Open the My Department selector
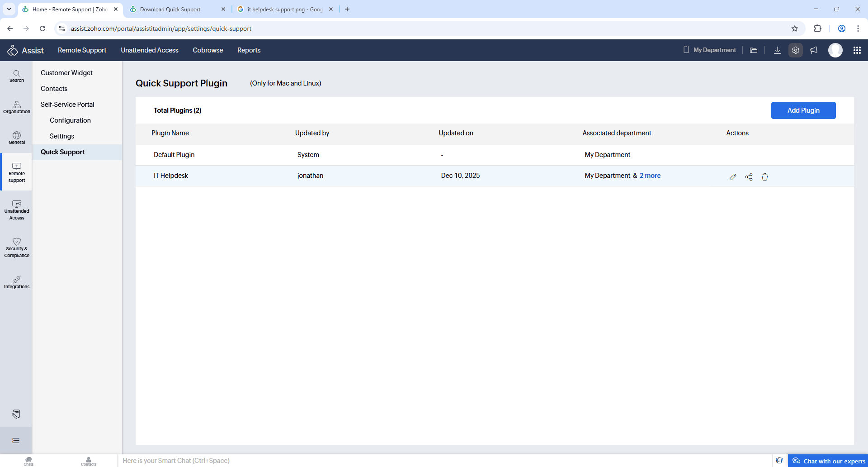 pyautogui.click(x=709, y=50)
